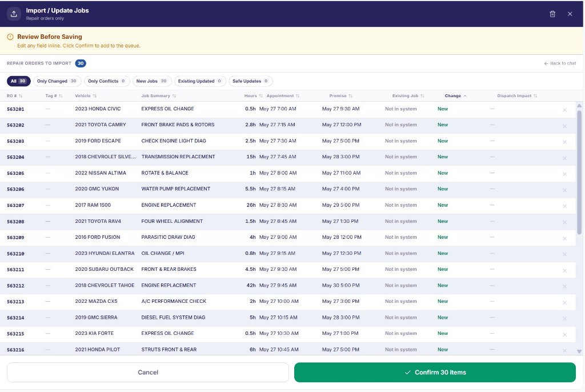Remove row 563208 with its X icon
Viewport: 585px width, 392px height.
pyautogui.click(x=564, y=222)
